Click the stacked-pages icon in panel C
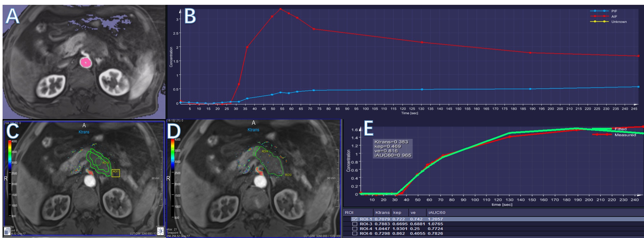 (7, 231)
